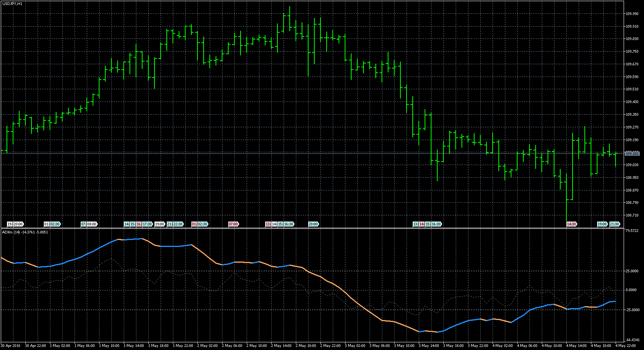This screenshot has height=350, width=644.
Task: Select the white 20:00 event marker
Action: [x=18, y=224]
